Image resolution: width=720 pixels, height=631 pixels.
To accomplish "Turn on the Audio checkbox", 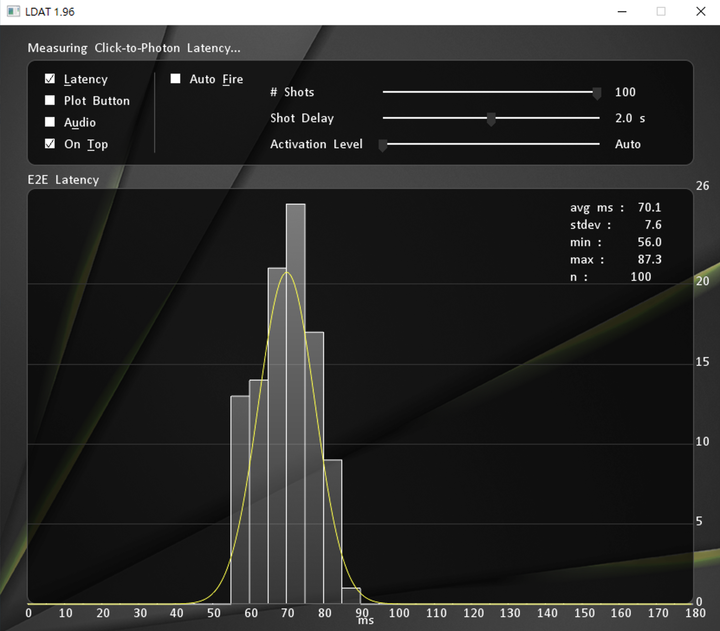I will [x=50, y=122].
